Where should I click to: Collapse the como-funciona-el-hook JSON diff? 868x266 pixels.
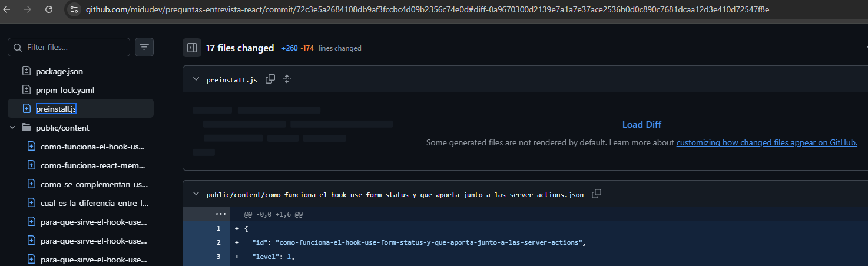196,194
